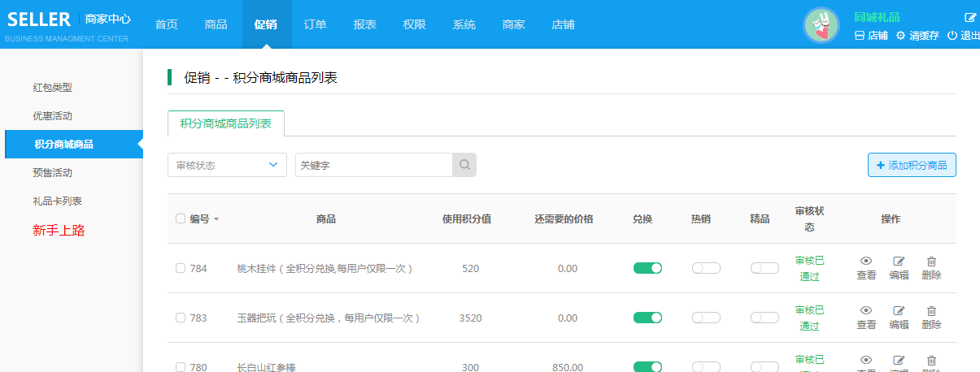Open 订单 in the top navigation
The height and width of the screenshot is (372, 980).
(x=315, y=24)
